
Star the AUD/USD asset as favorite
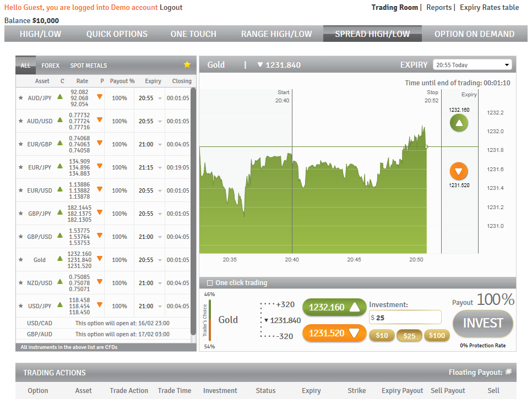pyautogui.click(x=21, y=121)
